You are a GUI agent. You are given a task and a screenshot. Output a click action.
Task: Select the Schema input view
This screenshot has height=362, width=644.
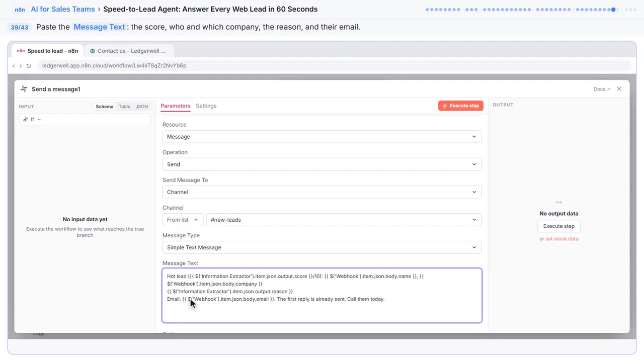(105, 107)
